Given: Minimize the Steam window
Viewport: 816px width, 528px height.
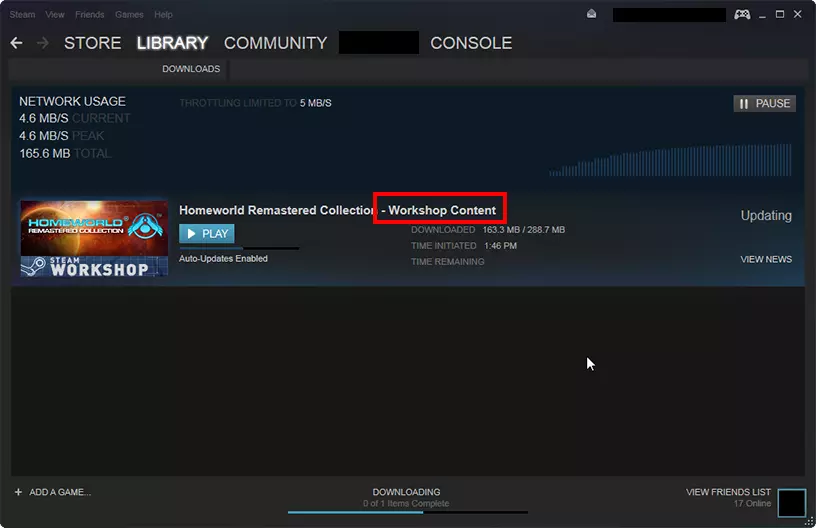Looking at the screenshot, I should [762, 15].
